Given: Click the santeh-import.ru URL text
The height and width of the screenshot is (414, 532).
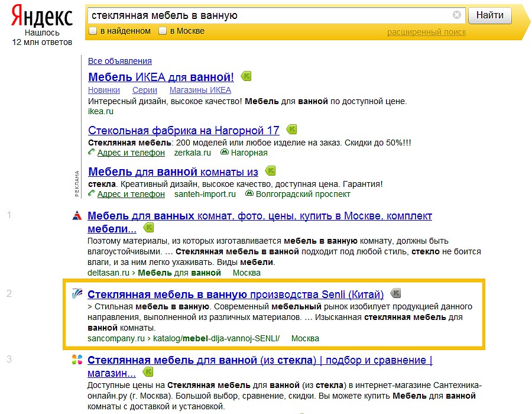Looking at the screenshot, I should point(205,194).
